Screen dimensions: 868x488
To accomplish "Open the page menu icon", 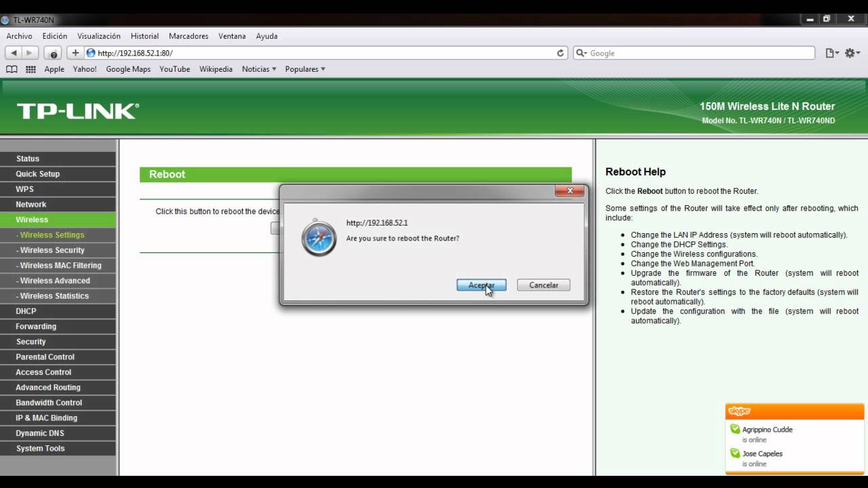I will (832, 53).
